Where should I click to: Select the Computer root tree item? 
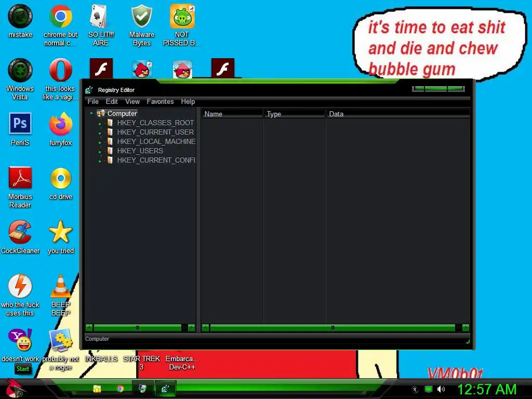point(122,113)
